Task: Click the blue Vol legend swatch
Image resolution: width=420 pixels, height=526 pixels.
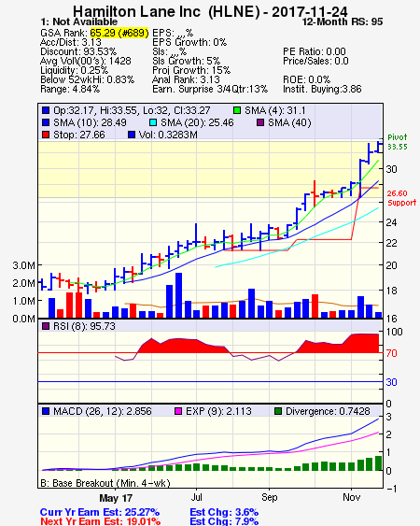Action: pos(132,135)
